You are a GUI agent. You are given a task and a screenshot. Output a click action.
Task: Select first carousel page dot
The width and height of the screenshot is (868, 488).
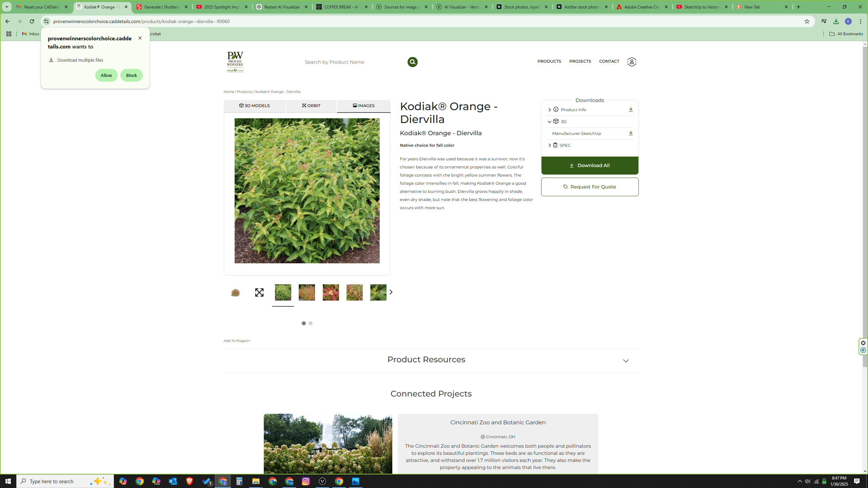[303, 323]
